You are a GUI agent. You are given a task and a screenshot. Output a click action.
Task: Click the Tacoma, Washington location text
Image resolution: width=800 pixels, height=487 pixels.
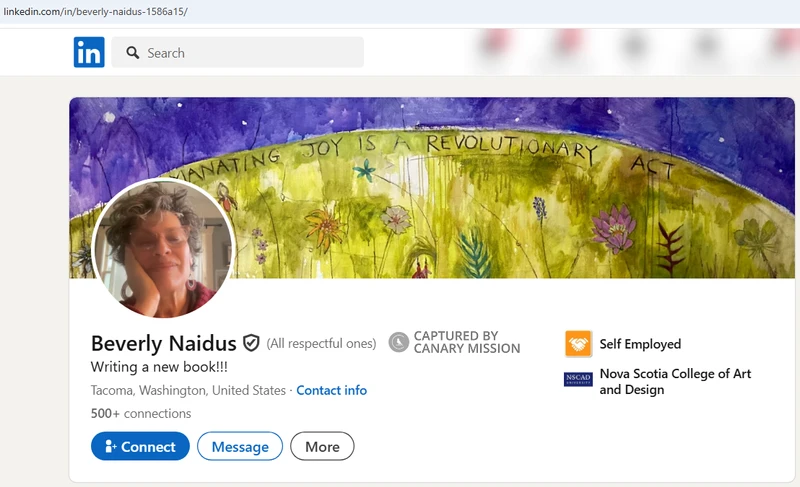pos(188,390)
